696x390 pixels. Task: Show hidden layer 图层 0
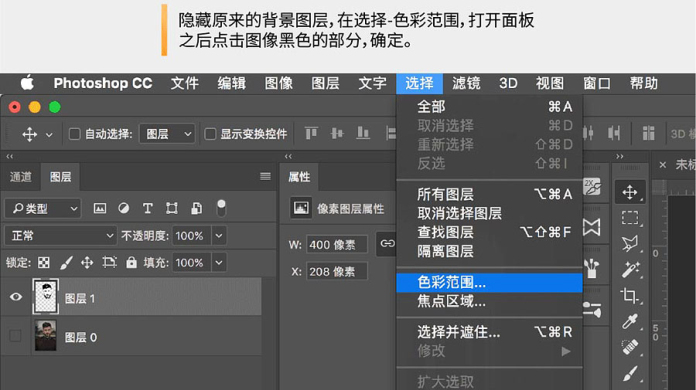(x=15, y=336)
